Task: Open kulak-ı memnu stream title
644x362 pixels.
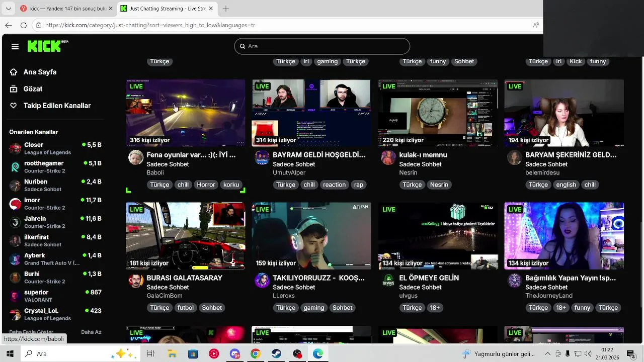Action: click(423, 155)
